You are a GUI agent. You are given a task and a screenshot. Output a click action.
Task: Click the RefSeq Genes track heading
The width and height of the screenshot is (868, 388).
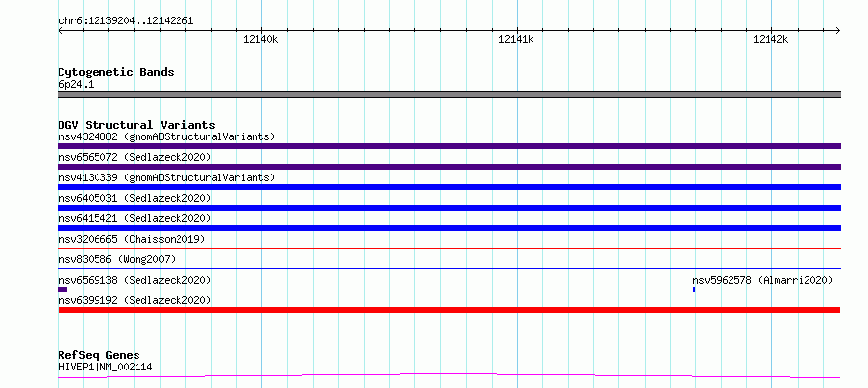click(99, 355)
